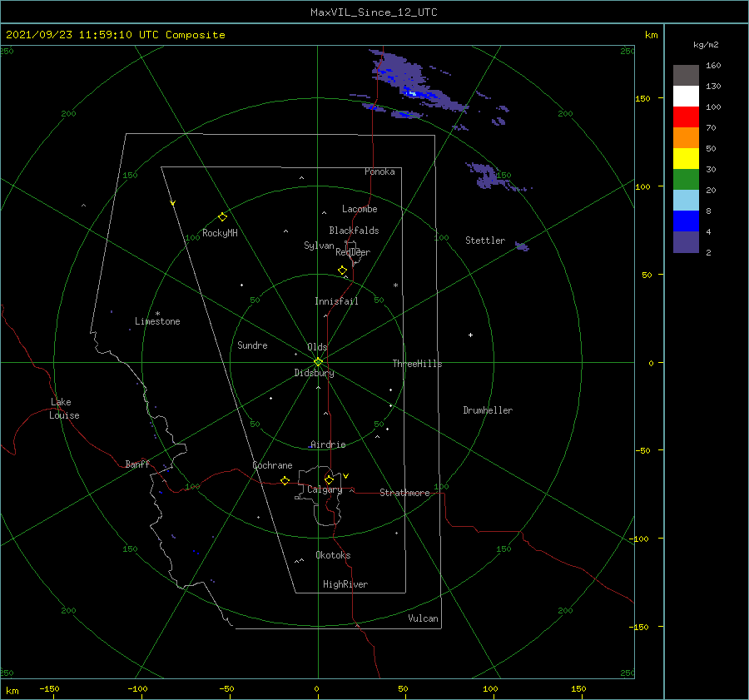The height and width of the screenshot is (700, 749).
Task: Click the Sundre label
Action: (x=252, y=345)
